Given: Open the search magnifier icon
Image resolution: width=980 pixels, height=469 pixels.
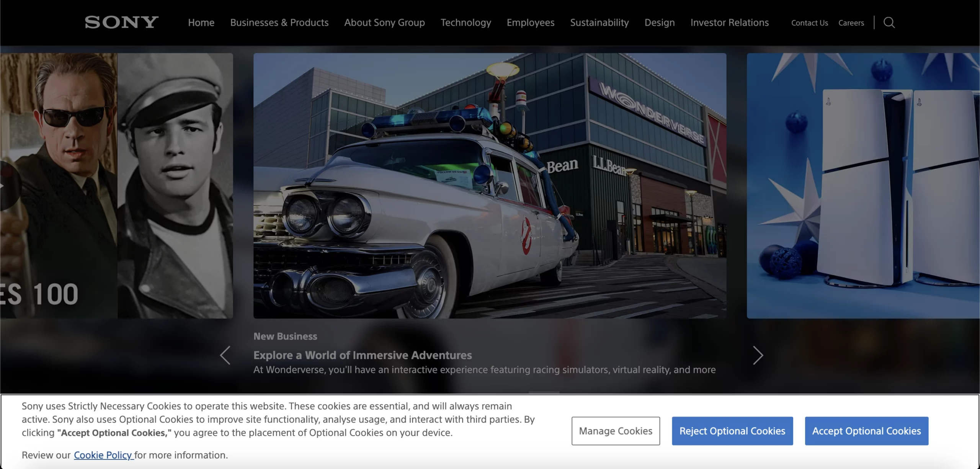Looking at the screenshot, I should [889, 23].
